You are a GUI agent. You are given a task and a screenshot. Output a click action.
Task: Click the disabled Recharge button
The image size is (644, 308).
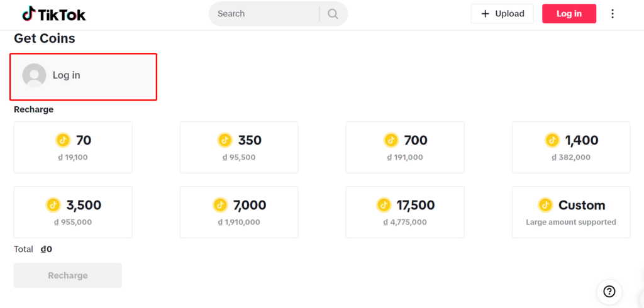pyautogui.click(x=68, y=275)
